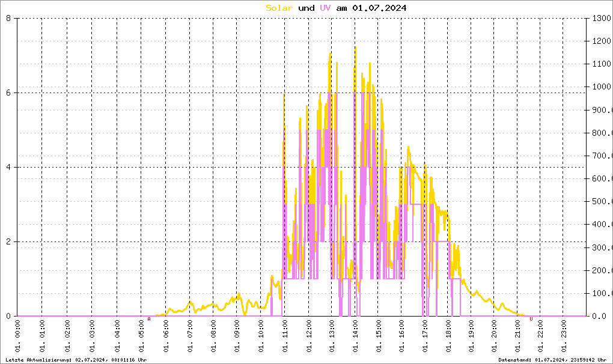This screenshot has width=613, height=364.
Task: Click the right axis label '500.'
Action: pos(602,202)
